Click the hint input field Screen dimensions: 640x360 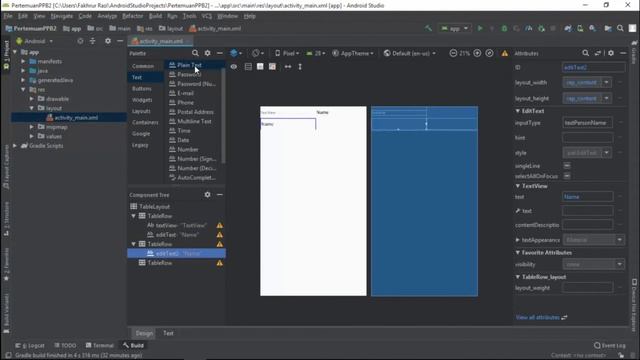click(587, 138)
